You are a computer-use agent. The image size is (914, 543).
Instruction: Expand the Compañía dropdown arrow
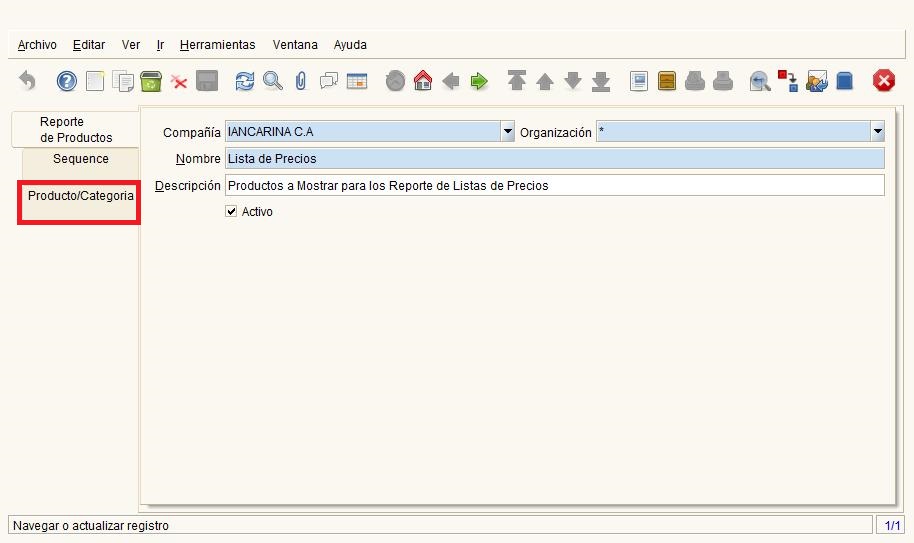pyautogui.click(x=508, y=132)
